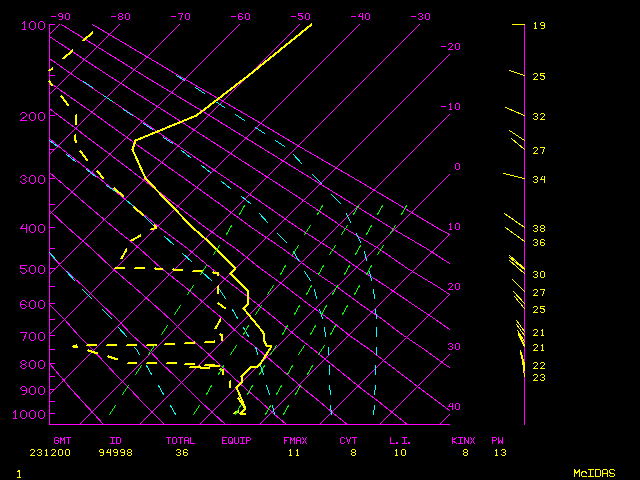The image size is (640, 480).
Task: Click the GMT column header
Action: click(64, 440)
